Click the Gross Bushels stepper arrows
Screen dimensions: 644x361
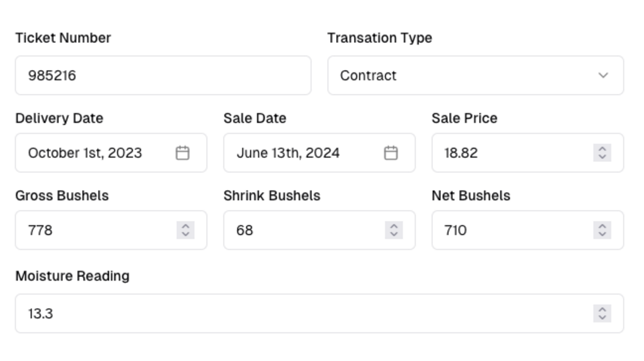pyautogui.click(x=185, y=230)
